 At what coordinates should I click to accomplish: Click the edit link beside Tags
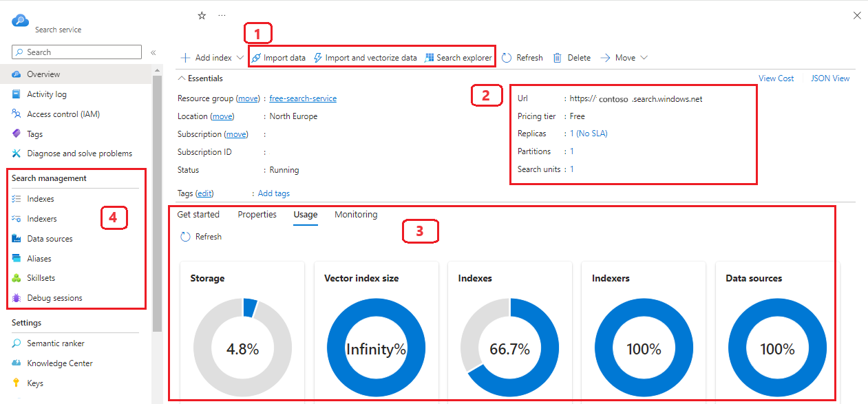(x=204, y=193)
